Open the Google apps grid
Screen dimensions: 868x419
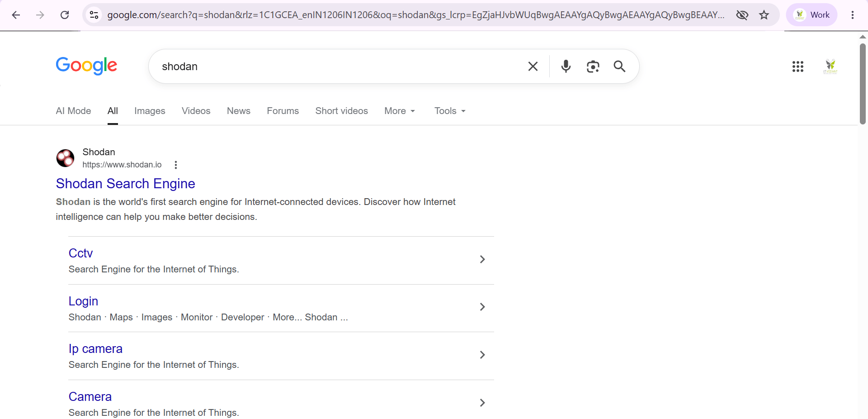pos(798,67)
